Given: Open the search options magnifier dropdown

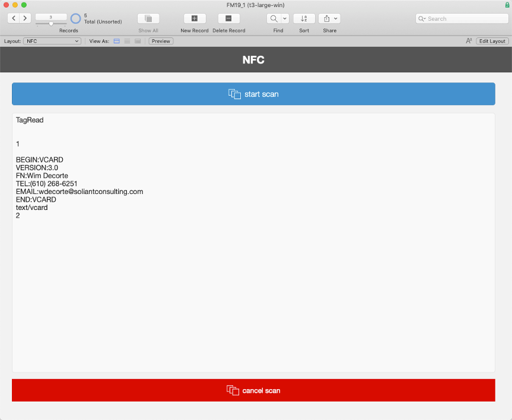Looking at the screenshot, I should [x=422, y=18].
